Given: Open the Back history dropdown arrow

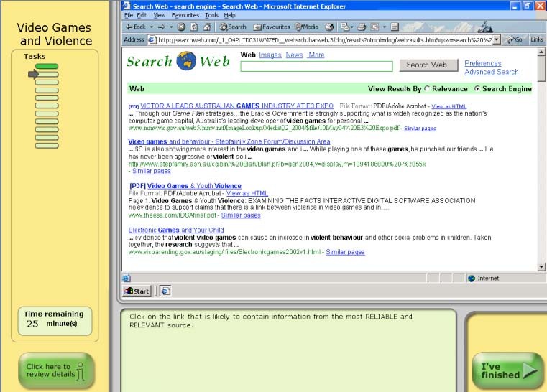Looking at the screenshot, I should pyautogui.click(x=152, y=27).
